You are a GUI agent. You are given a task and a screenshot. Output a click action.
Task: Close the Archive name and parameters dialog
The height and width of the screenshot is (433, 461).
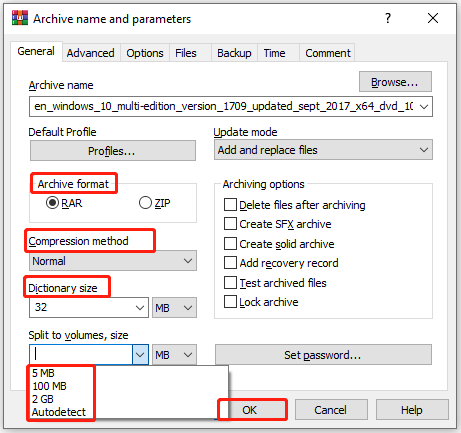(x=433, y=18)
